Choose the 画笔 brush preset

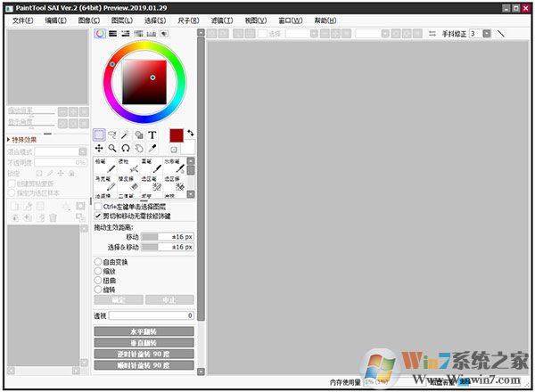[x=152, y=166]
